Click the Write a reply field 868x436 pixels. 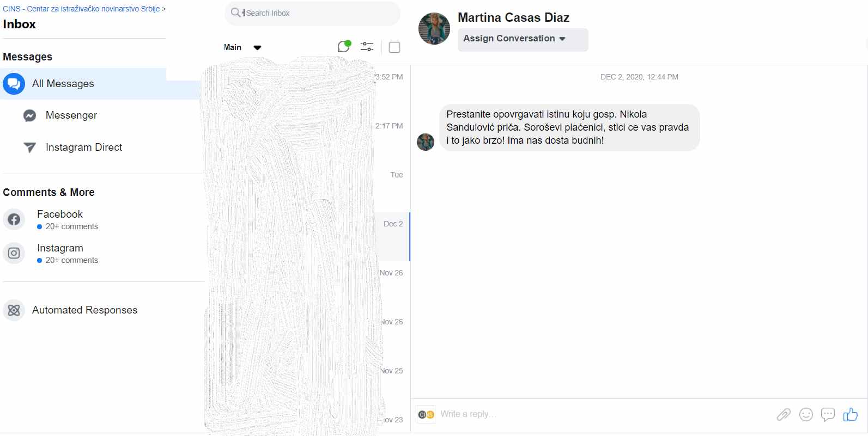[599, 414]
